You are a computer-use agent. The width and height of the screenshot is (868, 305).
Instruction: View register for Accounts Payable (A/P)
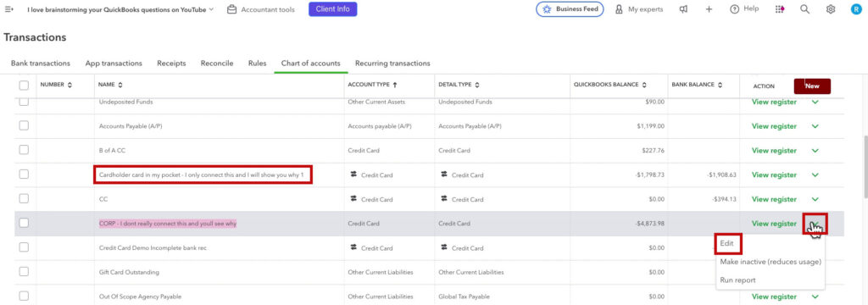(x=774, y=126)
